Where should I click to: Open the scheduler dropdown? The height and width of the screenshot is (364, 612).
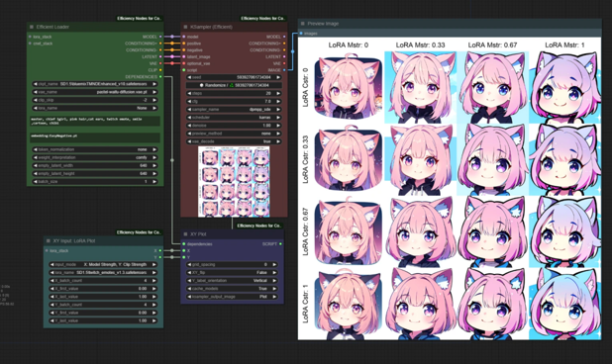coord(234,118)
